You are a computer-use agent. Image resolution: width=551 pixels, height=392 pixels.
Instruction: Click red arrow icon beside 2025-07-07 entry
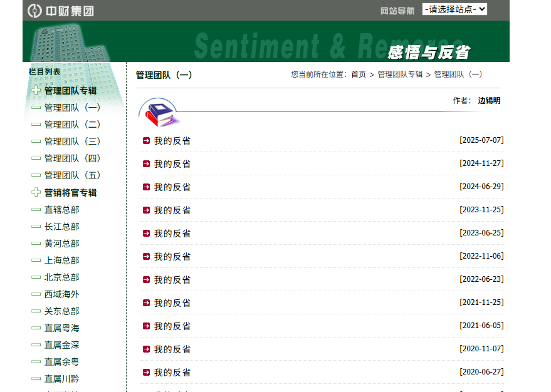tap(146, 141)
